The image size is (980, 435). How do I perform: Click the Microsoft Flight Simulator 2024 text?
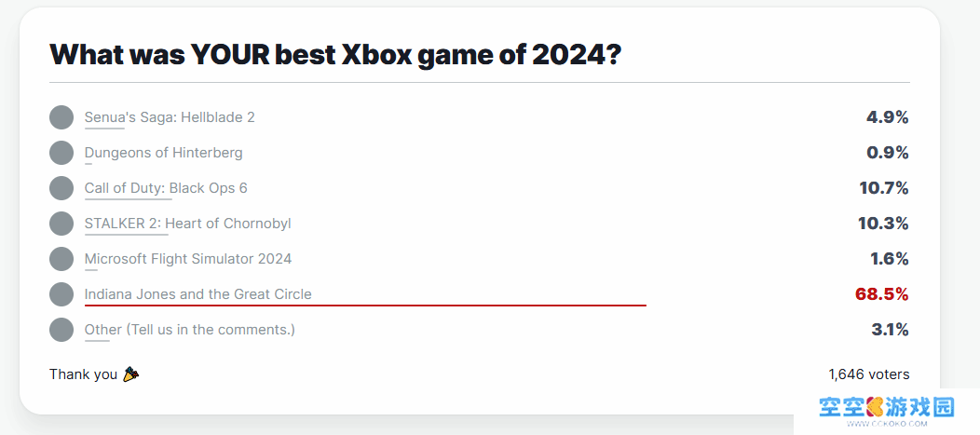pos(188,259)
